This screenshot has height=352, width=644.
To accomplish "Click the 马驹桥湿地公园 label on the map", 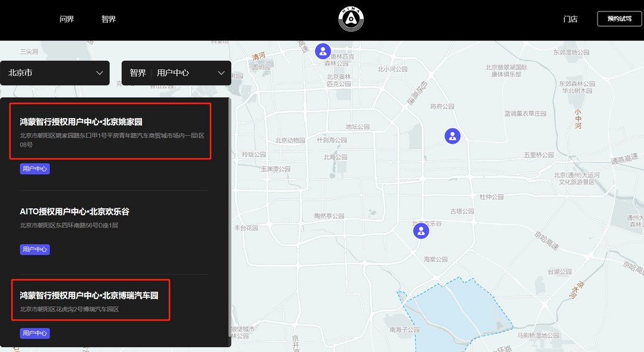I will [x=538, y=335].
